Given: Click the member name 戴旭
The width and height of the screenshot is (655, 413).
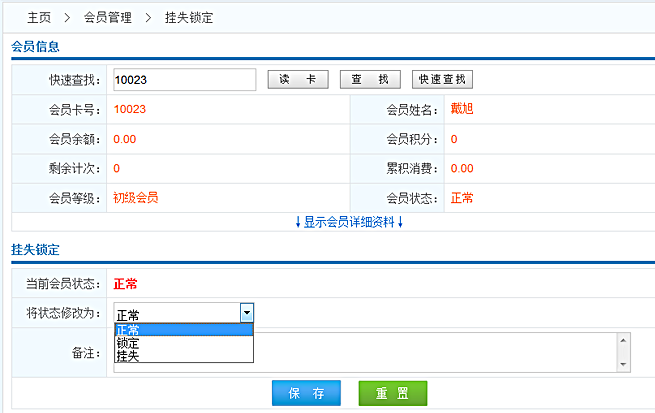Looking at the screenshot, I should pyautogui.click(x=462, y=109).
